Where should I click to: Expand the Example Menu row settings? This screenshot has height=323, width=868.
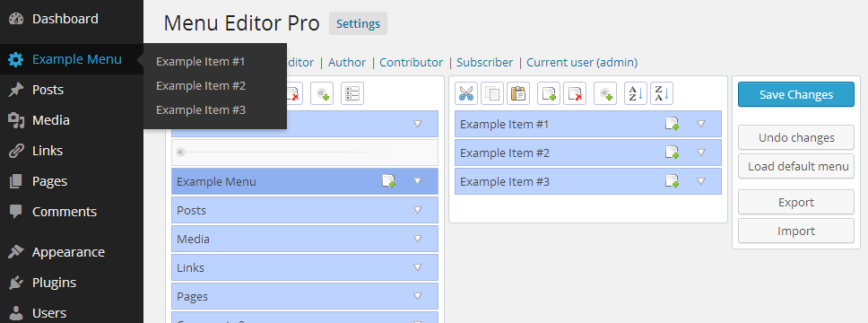418,181
